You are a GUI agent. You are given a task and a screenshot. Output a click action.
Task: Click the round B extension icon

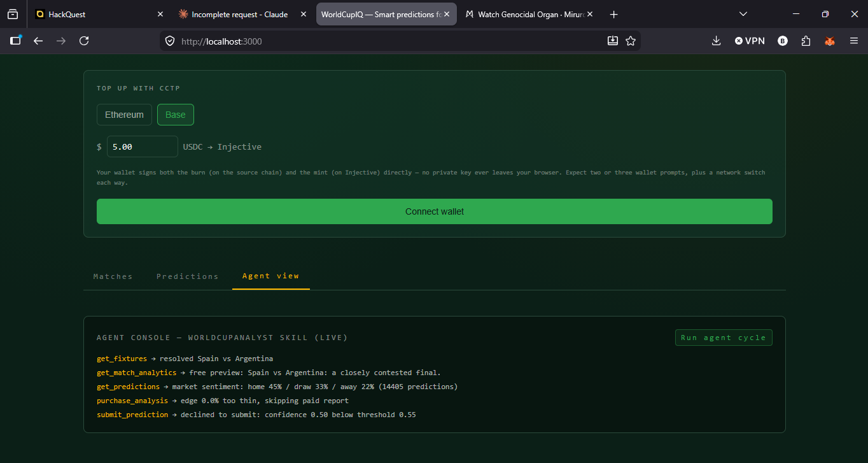coord(783,41)
